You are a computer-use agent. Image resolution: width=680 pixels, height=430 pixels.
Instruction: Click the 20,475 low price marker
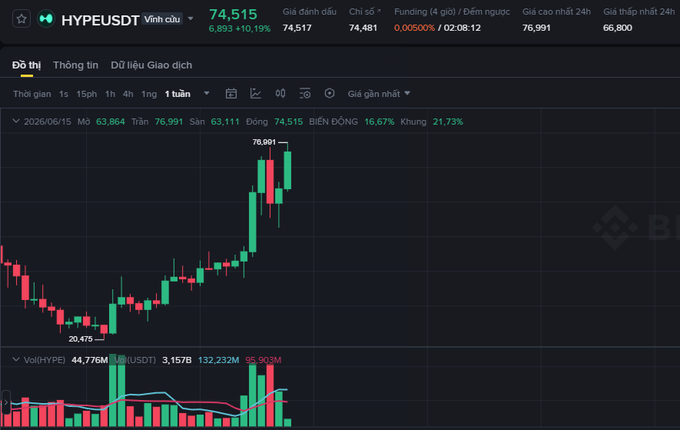pos(81,339)
